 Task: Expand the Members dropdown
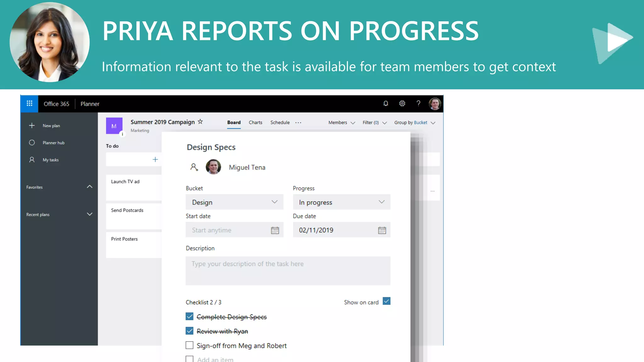[x=341, y=123]
